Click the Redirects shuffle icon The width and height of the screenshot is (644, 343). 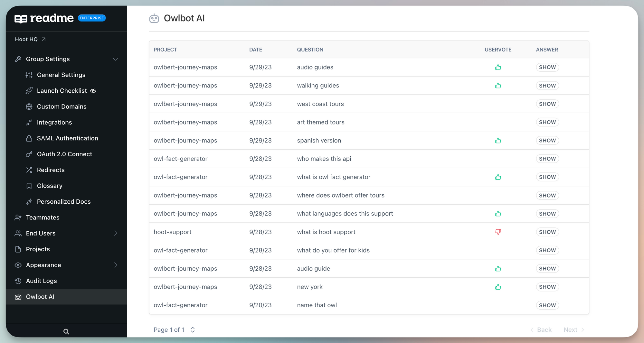click(x=29, y=170)
